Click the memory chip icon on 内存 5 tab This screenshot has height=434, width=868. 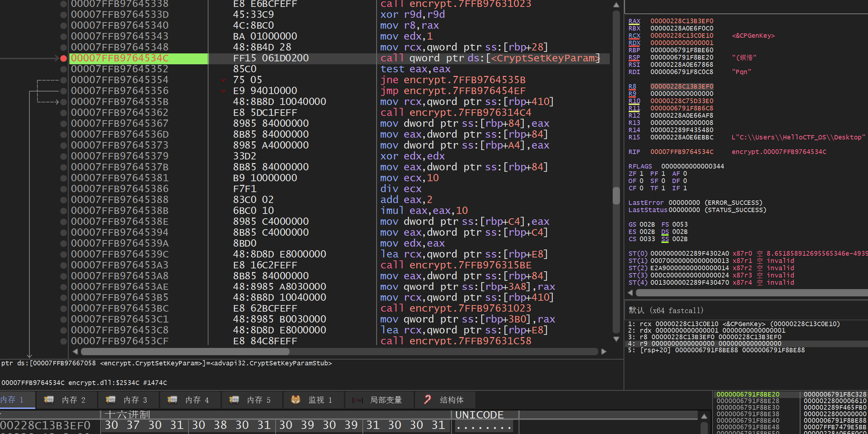234,400
